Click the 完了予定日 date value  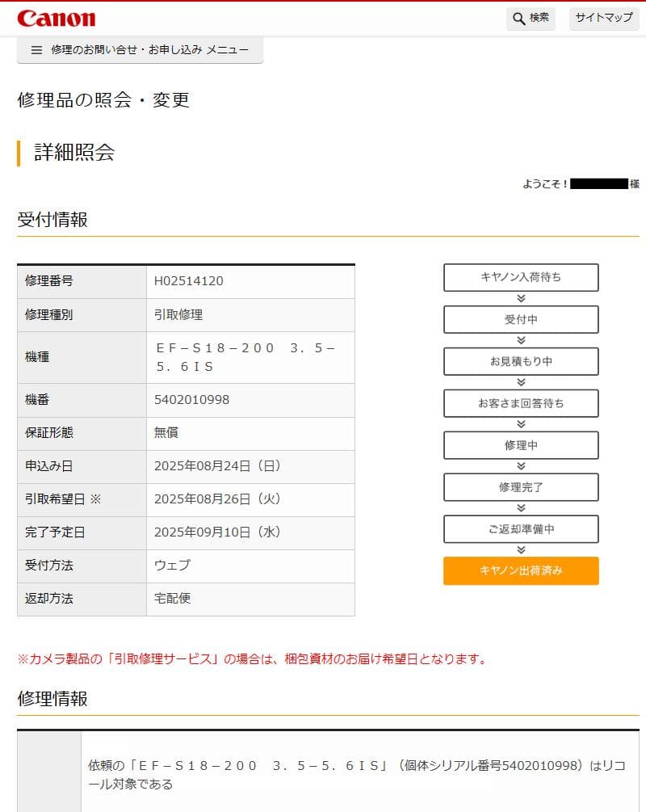(217, 532)
